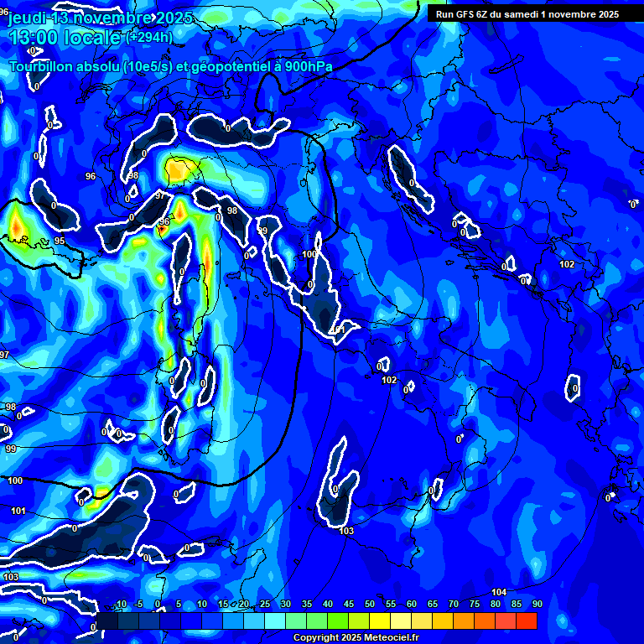
Task: Click the red 90 swatch in the legend
Action: pos(527,621)
